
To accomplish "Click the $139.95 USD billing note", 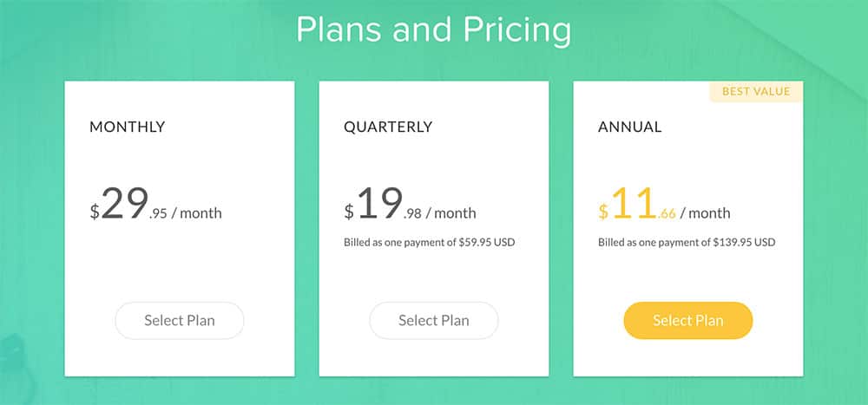I will (x=687, y=242).
